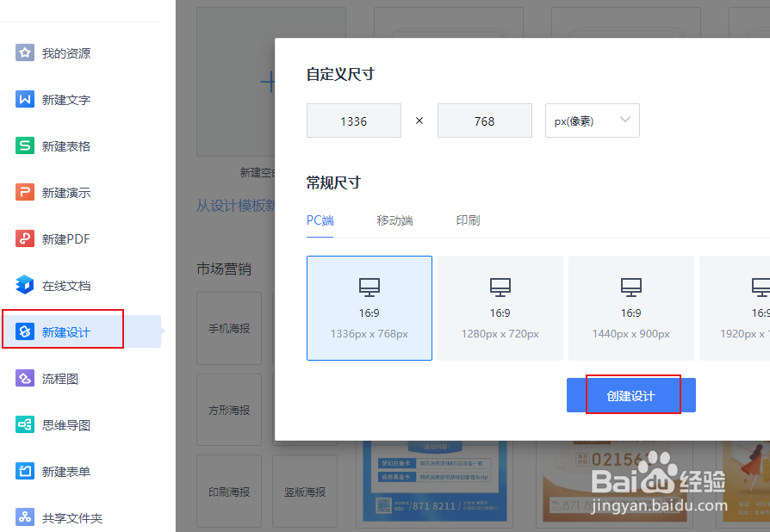Image resolution: width=770 pixels, height=532 pixels.
Task: Click the width field showing 1336
Action: tap(354, 121)
